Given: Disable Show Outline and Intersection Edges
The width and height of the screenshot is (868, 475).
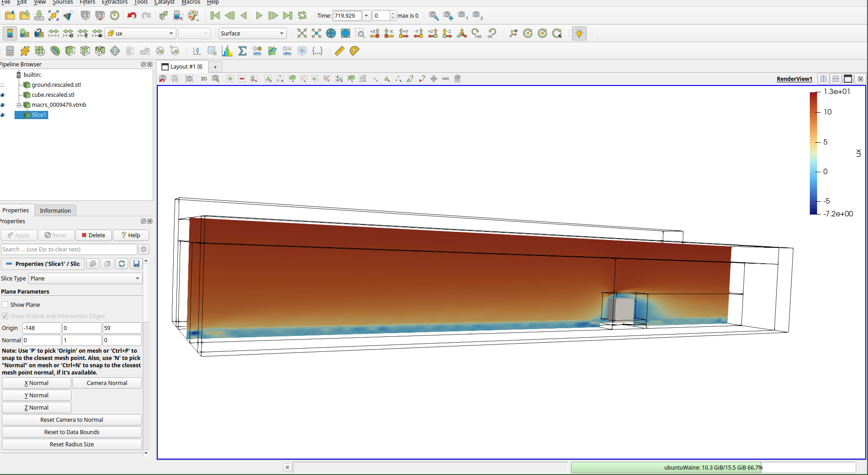Looking at the screenshot, I should click(x=5, y=316).
